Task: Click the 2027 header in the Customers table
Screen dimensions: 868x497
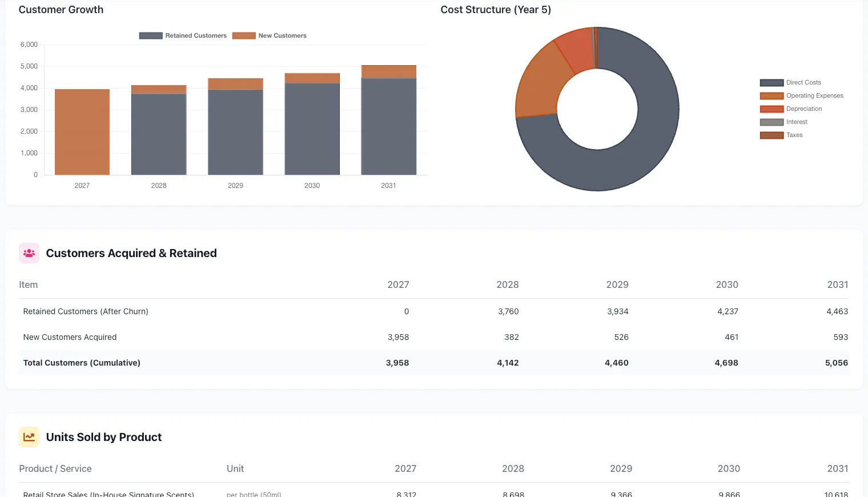Action: [398, 284]
